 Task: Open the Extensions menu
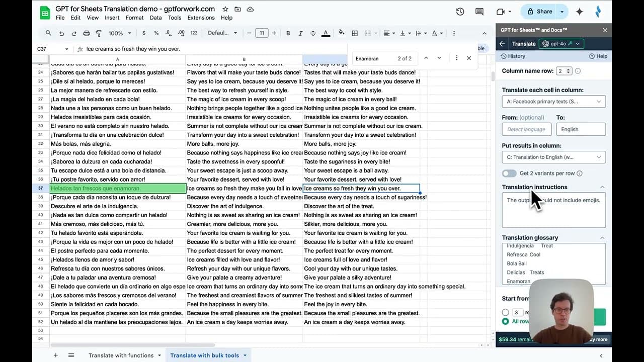click(201, 18)
